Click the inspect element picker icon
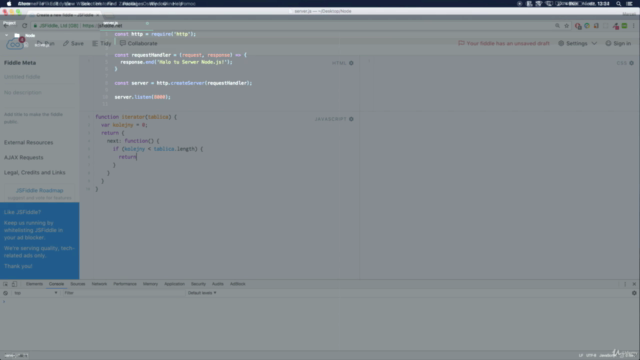640x360 pixels. pyautogui.click(x=5, y=284)
